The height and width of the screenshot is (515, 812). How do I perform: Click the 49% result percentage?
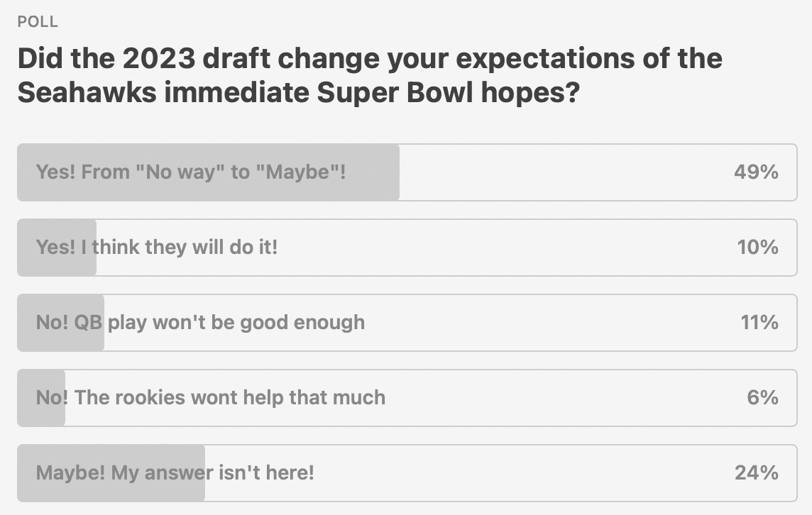(x=756, y=172)
